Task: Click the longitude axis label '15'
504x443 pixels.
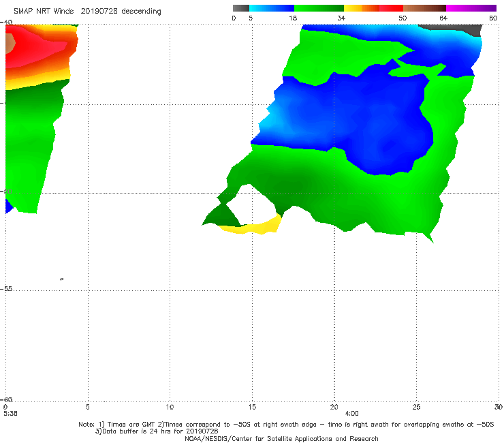Action: [252, 408]
